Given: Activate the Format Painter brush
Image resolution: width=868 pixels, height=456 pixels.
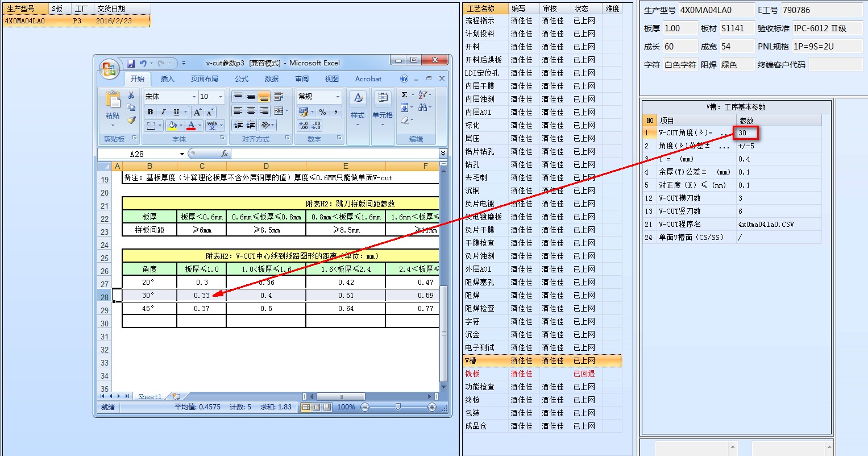Looking at the screenshot, I should [131, 119].
